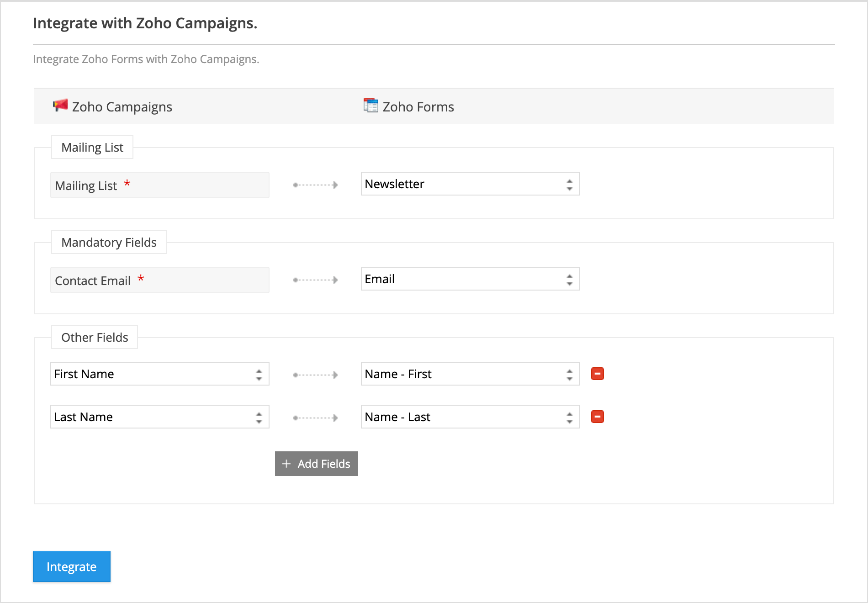Click the blue Integrate button
The height and width of the screenshot is (603, 868).
point(72,566)
